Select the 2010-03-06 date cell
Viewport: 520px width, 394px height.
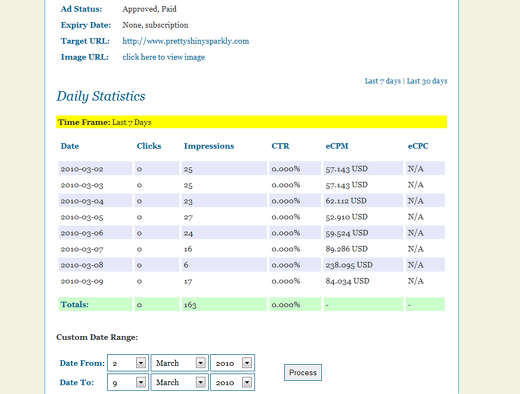95,233
